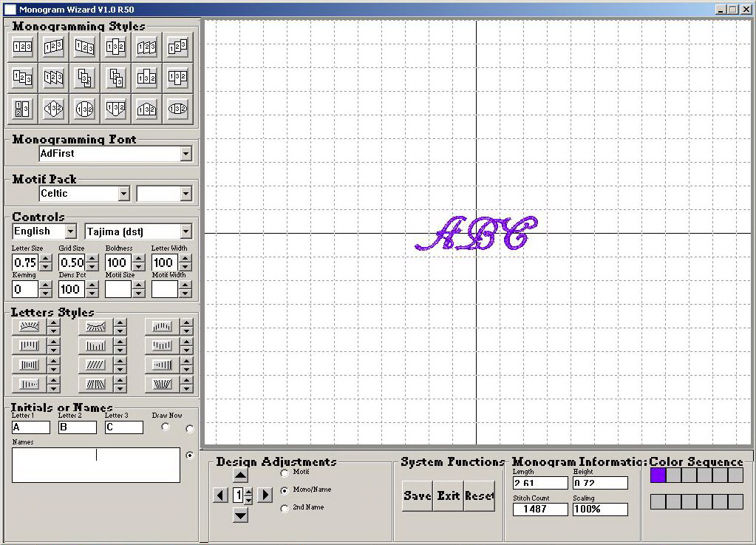Increase Letter Size with the up spinner
The height and width of the screenshot is (545, 756).
point(46,259)
